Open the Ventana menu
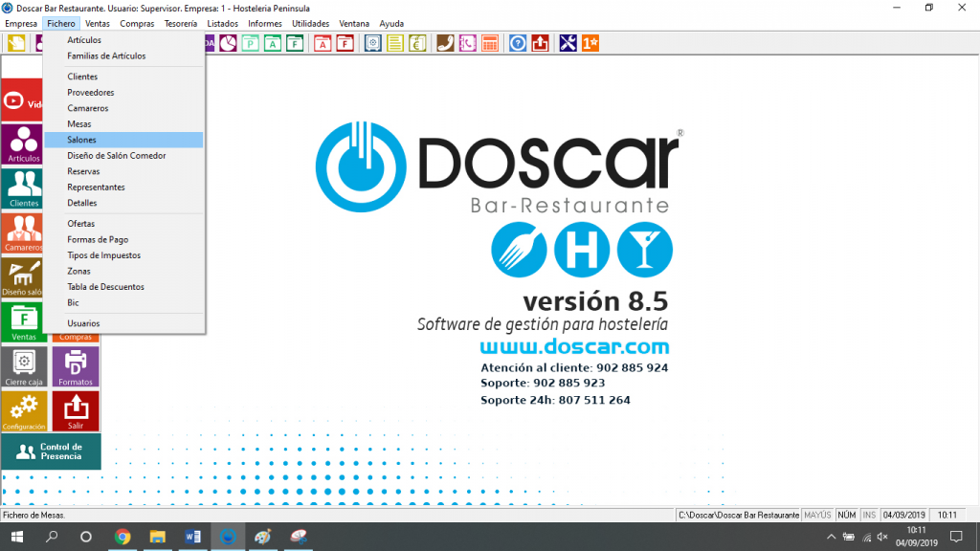This screenshot has height=551, width=980. click(x=354, y=23)
